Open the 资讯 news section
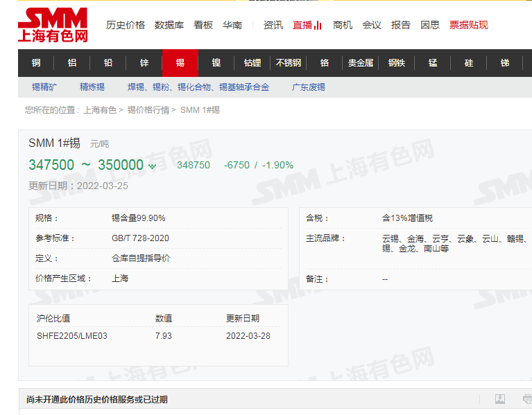Image resolution: width=532 pixels, height=415 pixels. pyautogui.click(x=273, y=25)
